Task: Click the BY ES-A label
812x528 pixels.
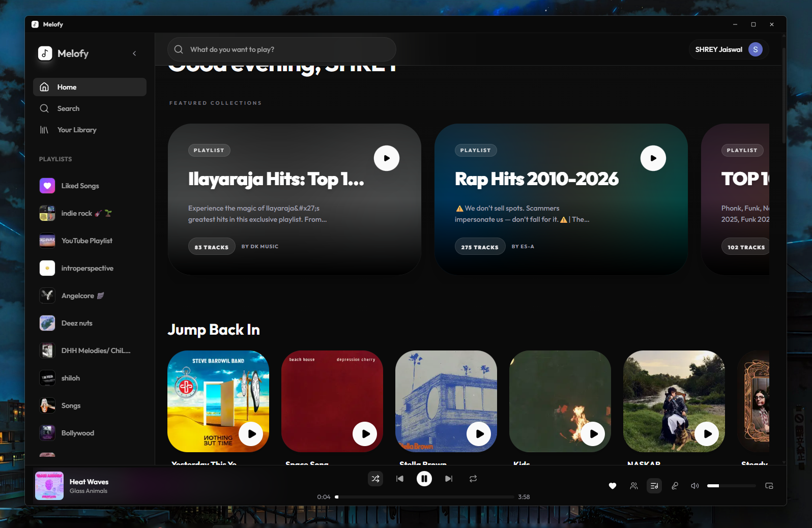Action: [x=523, y=246]
